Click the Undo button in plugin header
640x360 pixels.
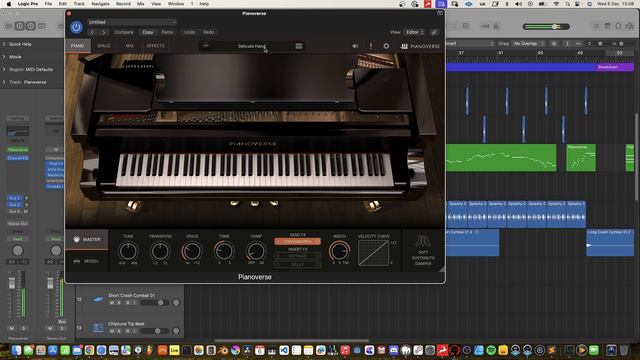coord(189,32)
